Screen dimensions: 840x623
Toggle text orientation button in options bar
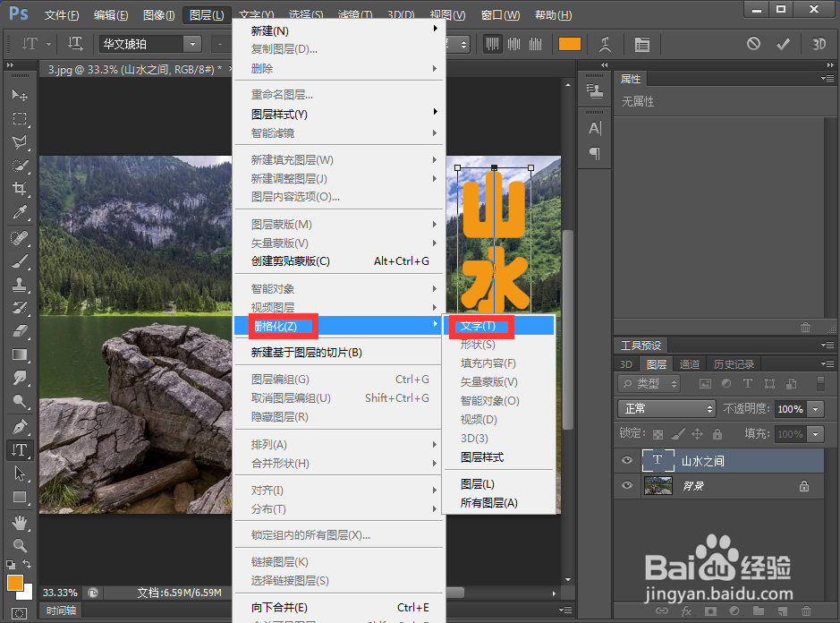(x=75, y=44)
